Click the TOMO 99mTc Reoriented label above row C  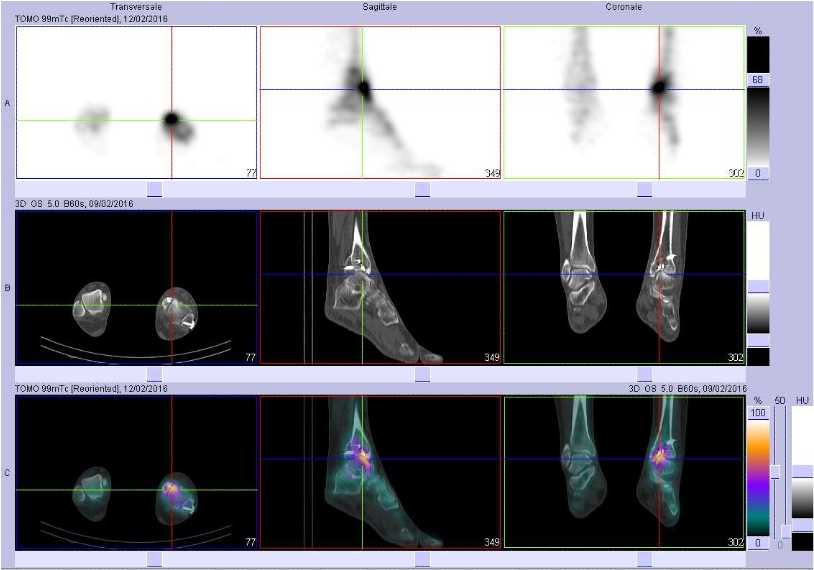[x=91, y=388]
